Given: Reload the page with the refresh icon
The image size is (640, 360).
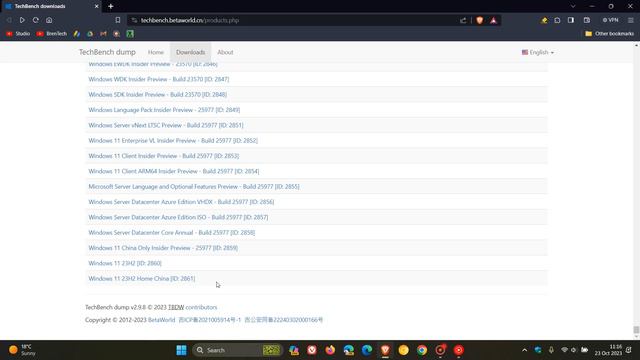Looking at the screenshot, I should point(36,20).
